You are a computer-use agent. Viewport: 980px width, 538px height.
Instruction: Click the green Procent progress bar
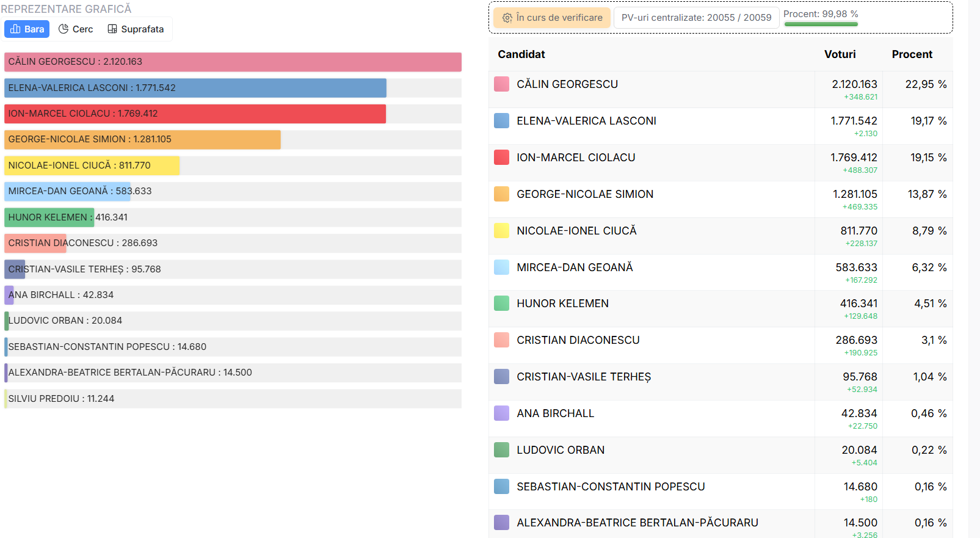[821, 24]
